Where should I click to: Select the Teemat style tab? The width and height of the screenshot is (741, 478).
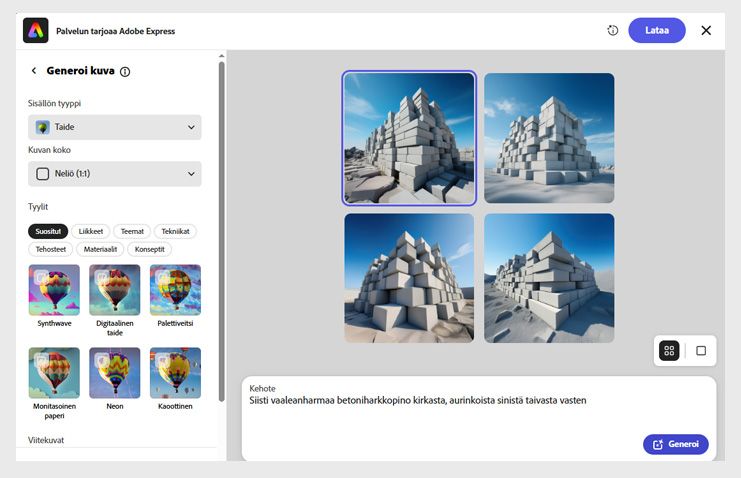pyautogui.click(x=132, y=231)
